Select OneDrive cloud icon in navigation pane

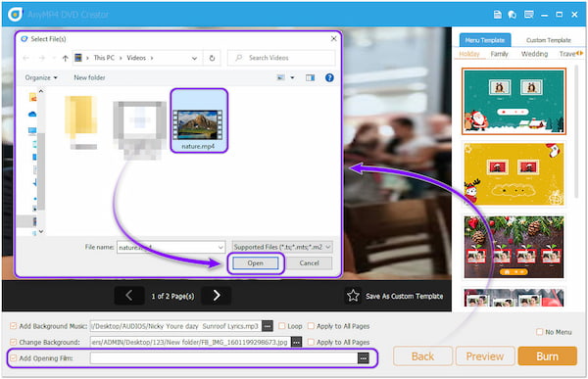coord(32,114)
